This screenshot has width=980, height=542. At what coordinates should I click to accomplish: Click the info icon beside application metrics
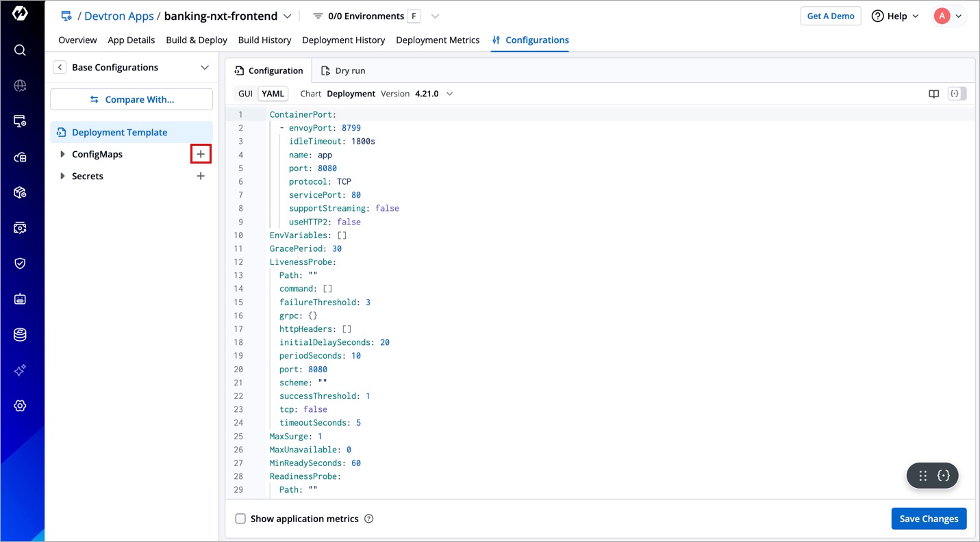pyautogui.click(x=369, y=519)
